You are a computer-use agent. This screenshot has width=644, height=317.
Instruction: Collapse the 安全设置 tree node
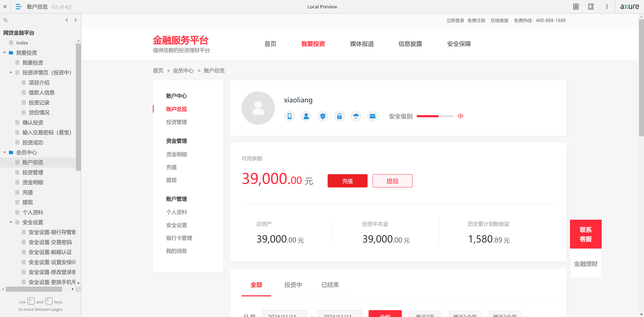coord(11,222)
